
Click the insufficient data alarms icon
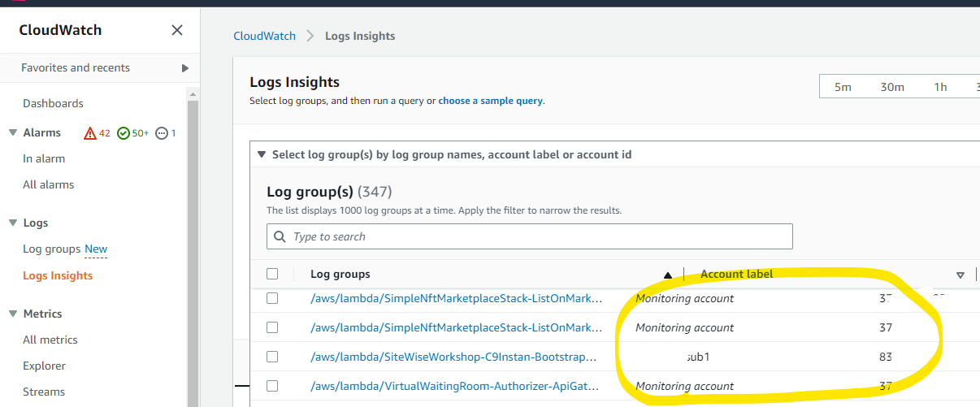point(162,133)
